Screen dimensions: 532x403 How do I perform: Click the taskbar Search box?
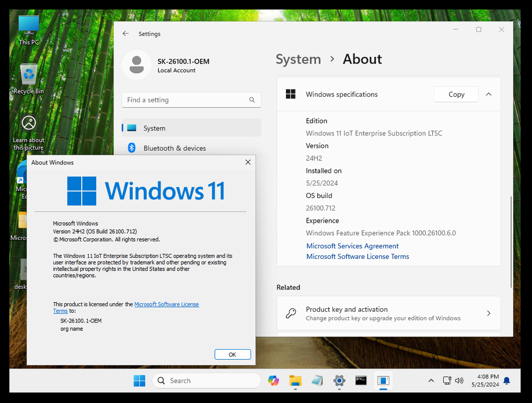point(206,381)
